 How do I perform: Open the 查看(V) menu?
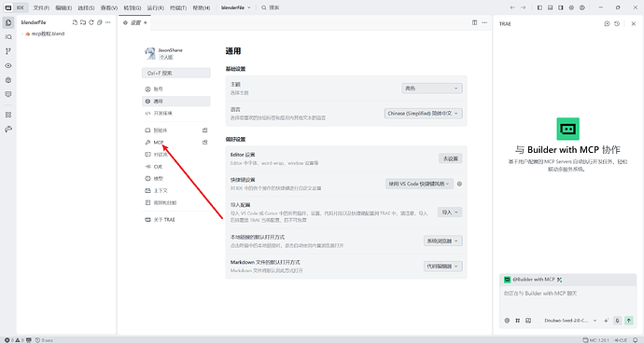(109, 7)
